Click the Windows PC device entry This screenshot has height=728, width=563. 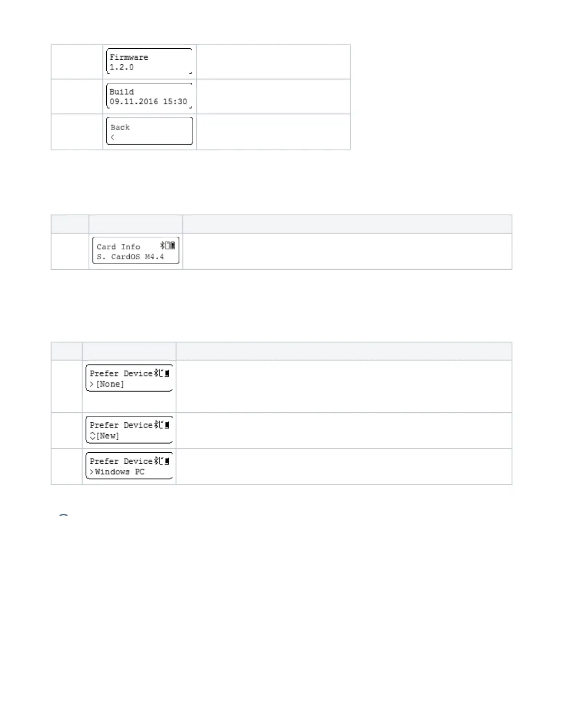coord(120,472)
